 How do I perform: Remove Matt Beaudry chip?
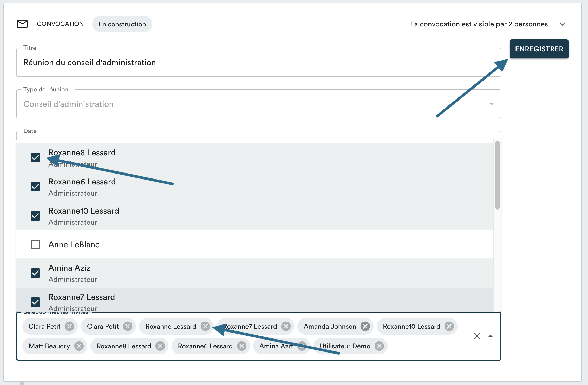point(79,346)
